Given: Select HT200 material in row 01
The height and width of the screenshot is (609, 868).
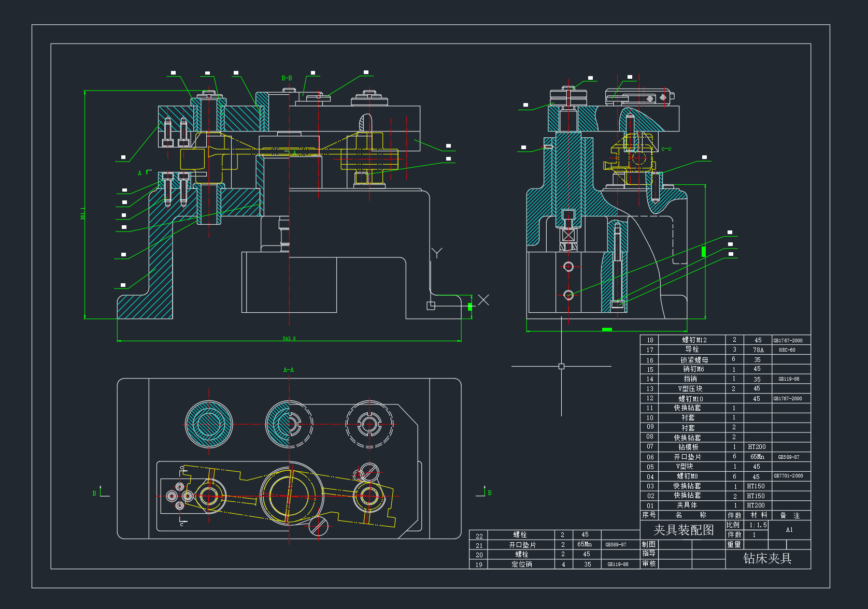Looking at the screenshot, I should 756,505.
